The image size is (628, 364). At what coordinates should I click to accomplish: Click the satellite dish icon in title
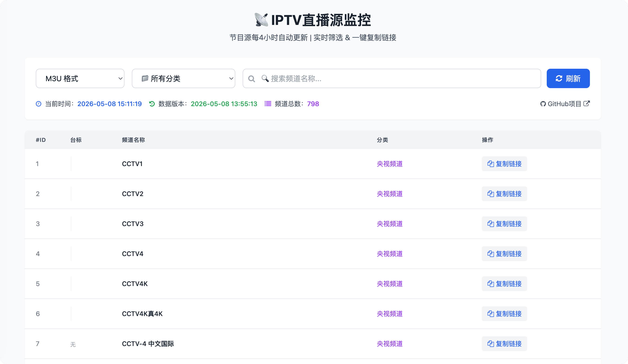click(x=261, y=20)
